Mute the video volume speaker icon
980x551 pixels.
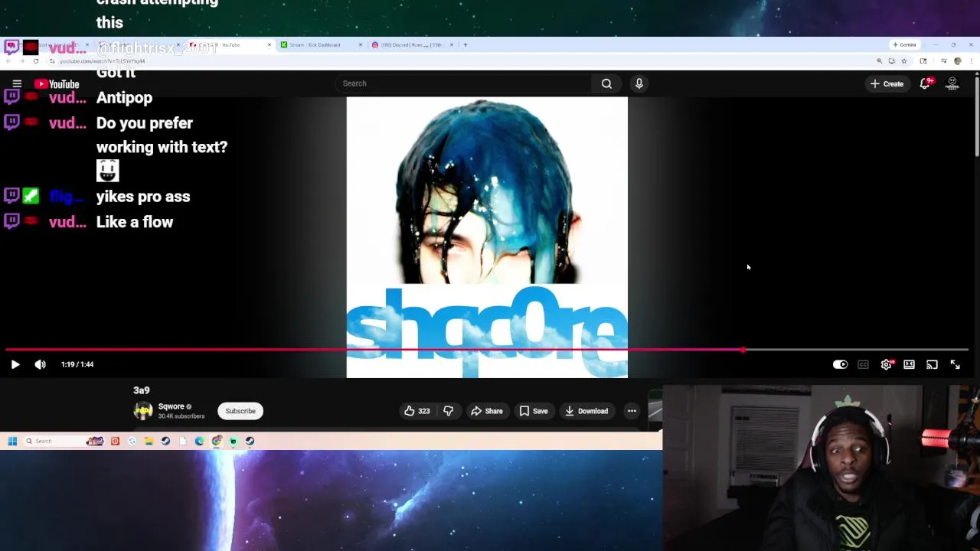click(x=40, y=365)
